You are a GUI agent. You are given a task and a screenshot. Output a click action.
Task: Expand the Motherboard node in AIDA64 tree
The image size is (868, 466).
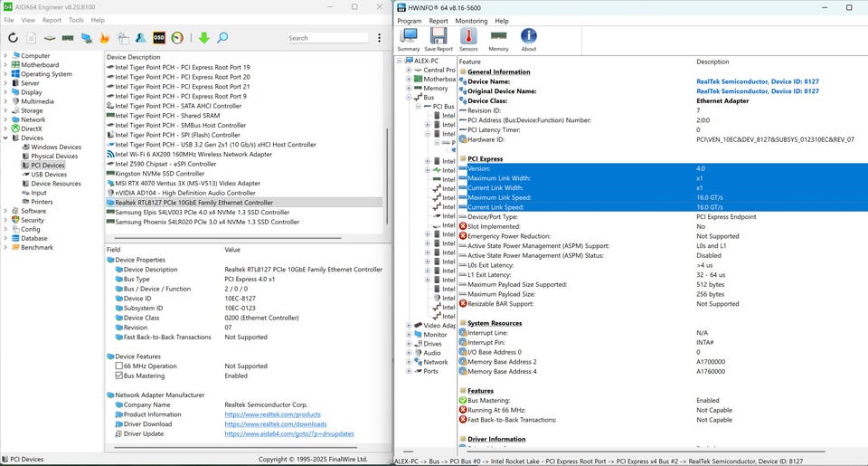point(5,65)
